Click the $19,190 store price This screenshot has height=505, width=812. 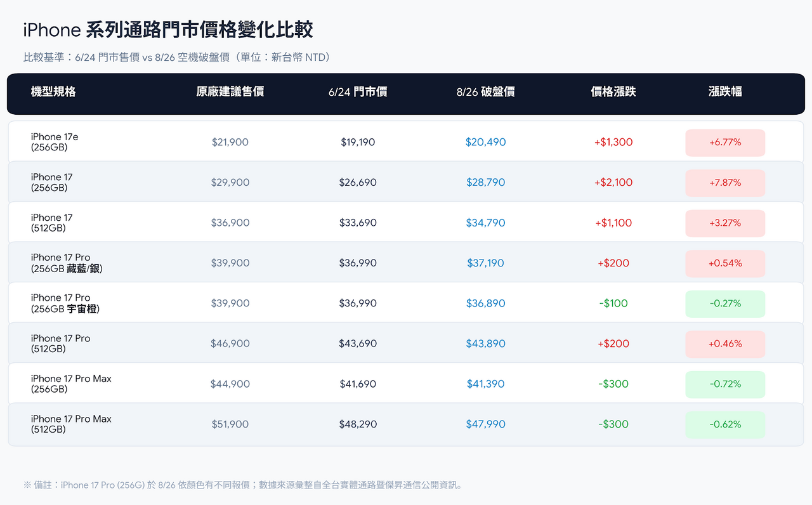(358, 142)
